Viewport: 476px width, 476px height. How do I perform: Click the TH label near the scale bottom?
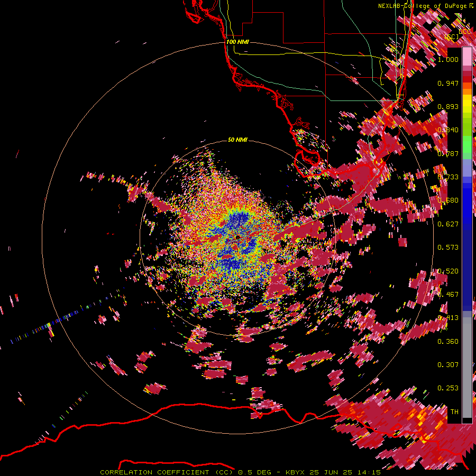[x=454, y=412]
